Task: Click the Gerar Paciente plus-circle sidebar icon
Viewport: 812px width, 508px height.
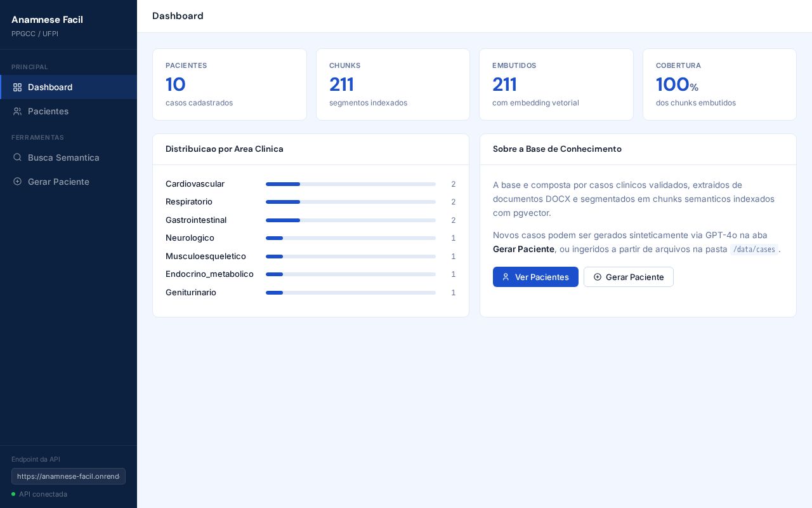Action: [x=17, y=182]
